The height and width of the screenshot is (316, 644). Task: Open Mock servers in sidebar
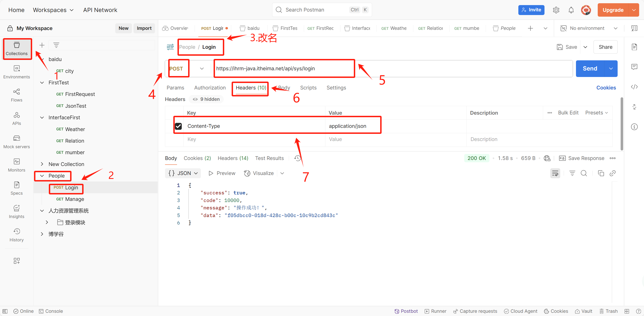coord(16,142)
